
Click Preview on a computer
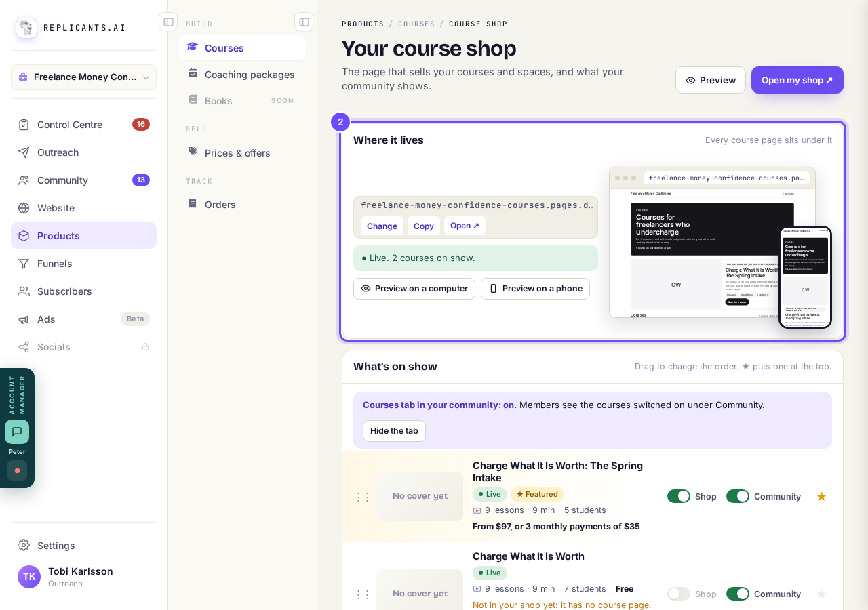point(414,289)
